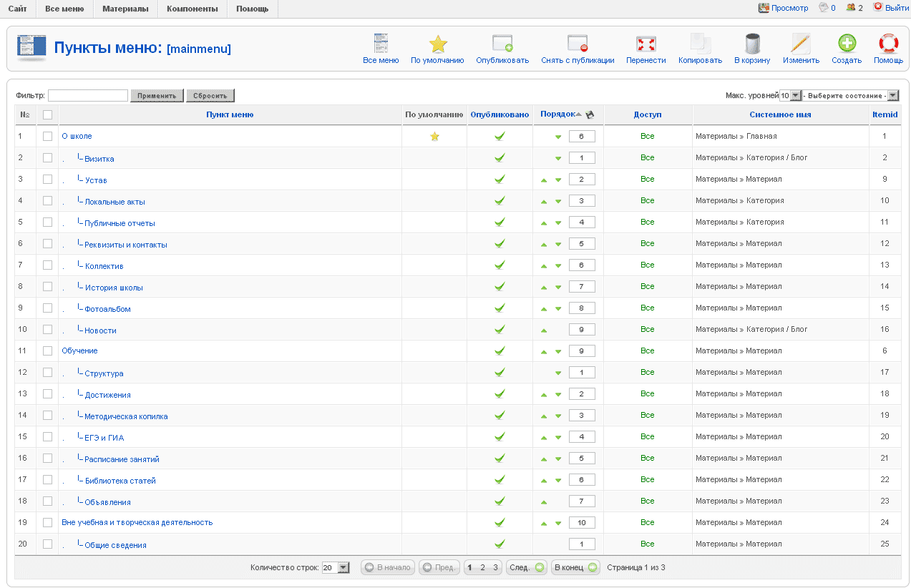Open the Количество строк dropdown
Viewport: 911px width, 588px height.
336,567
